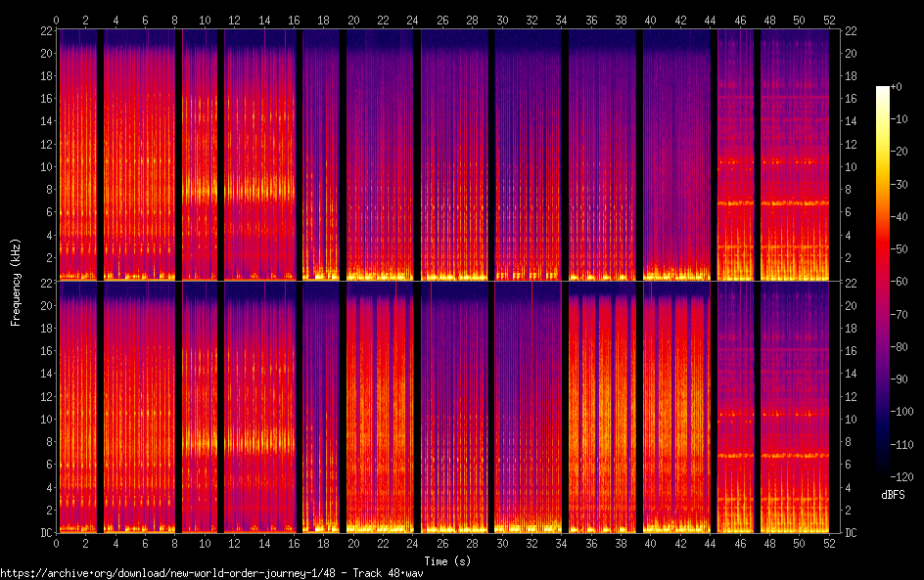Click the white top of the color bar
Viewport: 924px width, 580px height.
[883, 90]
